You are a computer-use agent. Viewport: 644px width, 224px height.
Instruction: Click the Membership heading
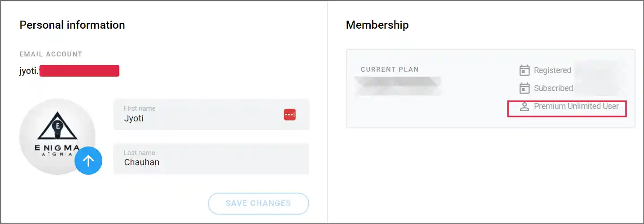[x=377, y=25]
